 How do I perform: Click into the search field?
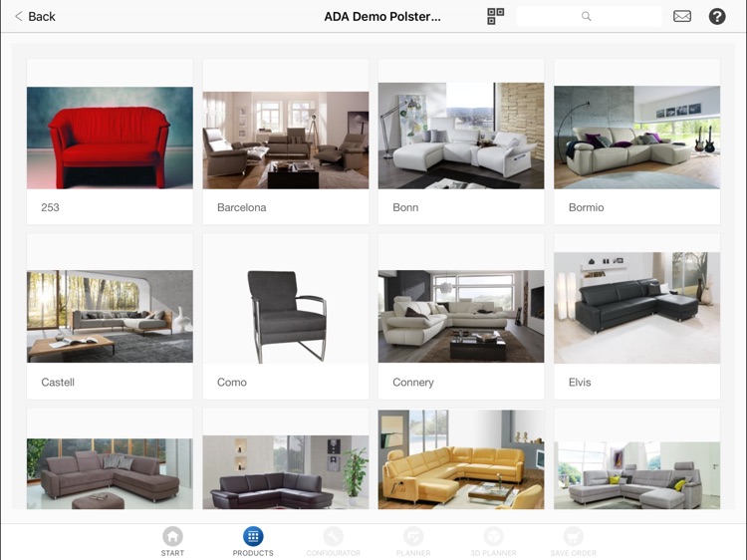click(589, 16)
